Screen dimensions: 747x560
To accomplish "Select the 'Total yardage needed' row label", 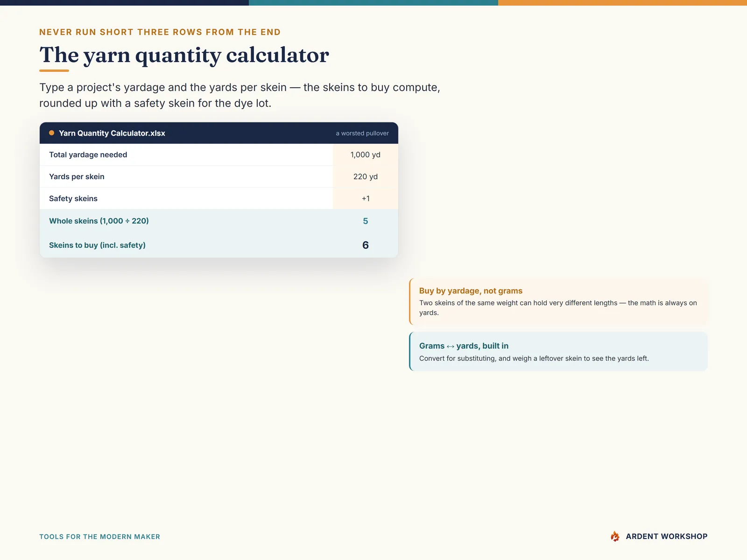I will 88,154.
